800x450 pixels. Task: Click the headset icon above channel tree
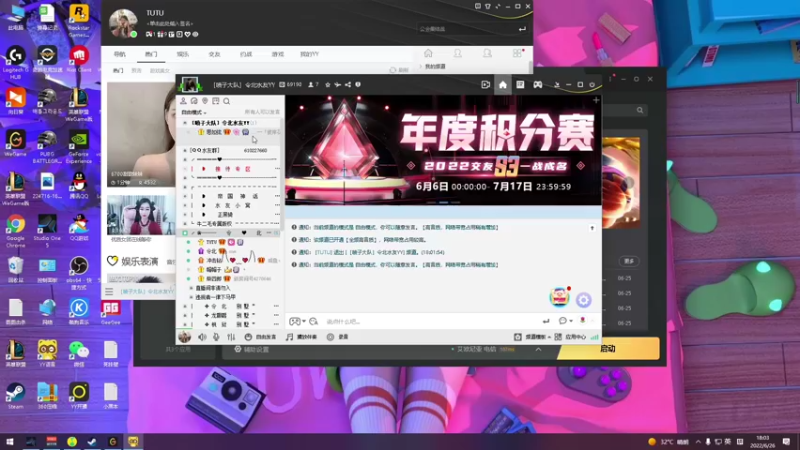tap(194, 101)
